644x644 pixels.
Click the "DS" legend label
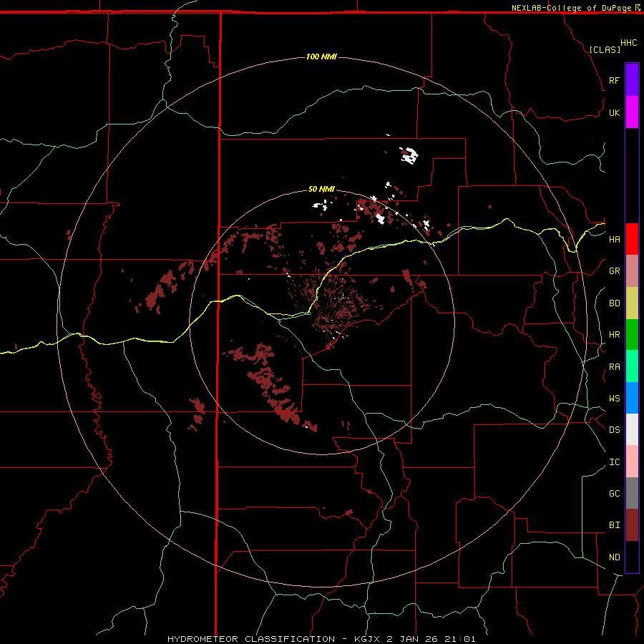614,429
